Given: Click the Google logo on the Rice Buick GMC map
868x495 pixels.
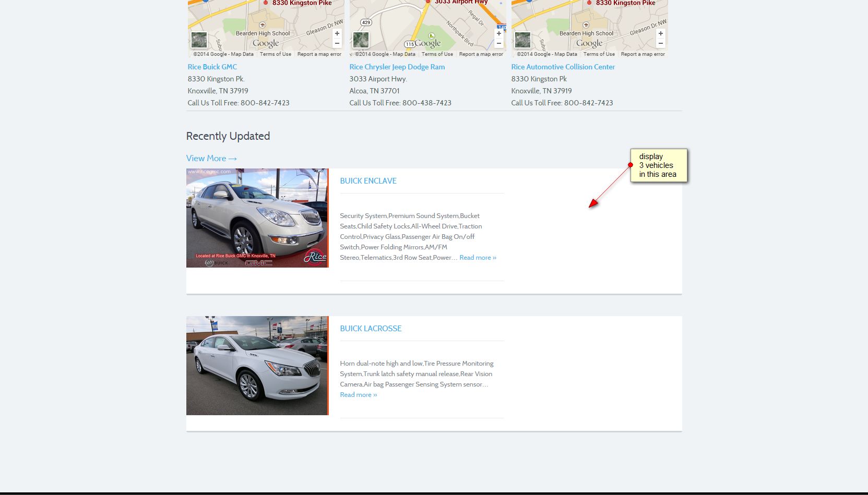Looking at the screenshot, I should pos(266,43).
